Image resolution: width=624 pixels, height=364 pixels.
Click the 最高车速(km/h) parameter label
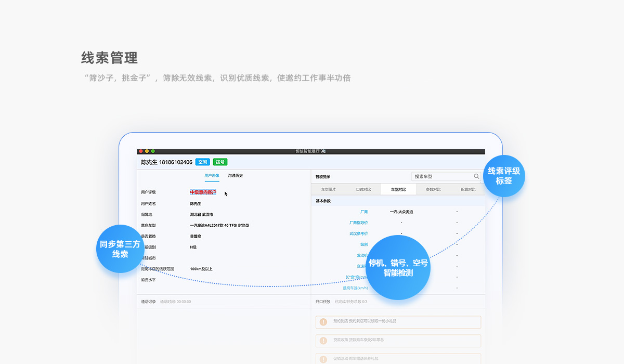(x=355, y=288)
